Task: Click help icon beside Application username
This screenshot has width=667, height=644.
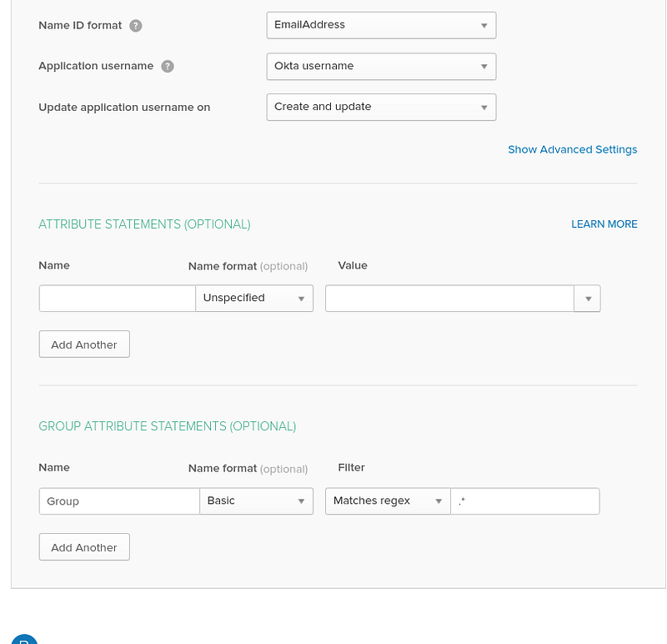Action: tap(168, 67)
